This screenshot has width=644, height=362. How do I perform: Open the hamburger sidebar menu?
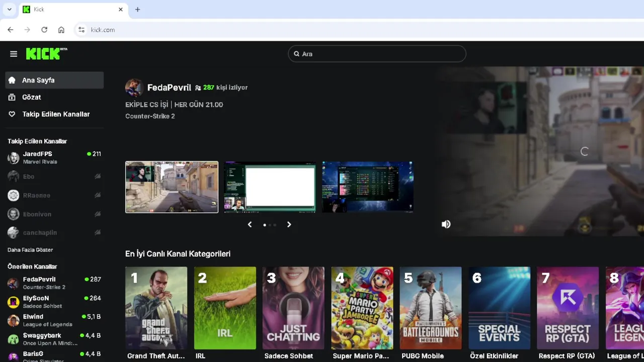pyautogui.click(x=14, y=54)
